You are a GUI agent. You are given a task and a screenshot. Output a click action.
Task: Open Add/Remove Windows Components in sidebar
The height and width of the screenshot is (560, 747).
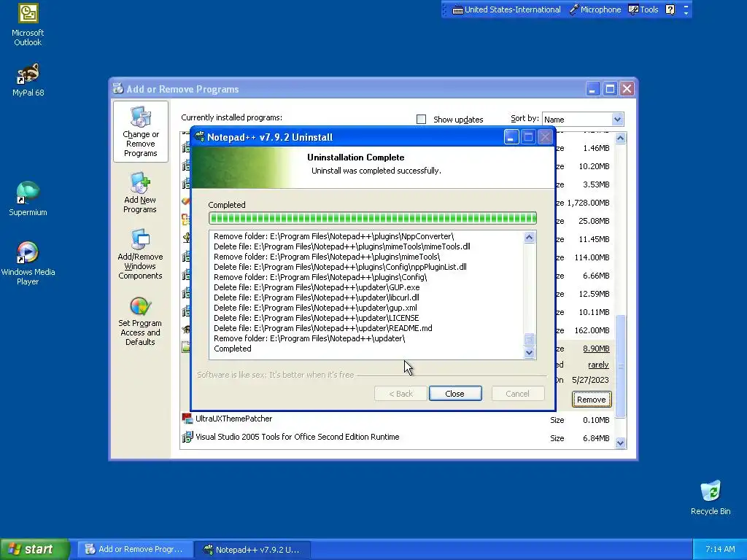(140, 254)
